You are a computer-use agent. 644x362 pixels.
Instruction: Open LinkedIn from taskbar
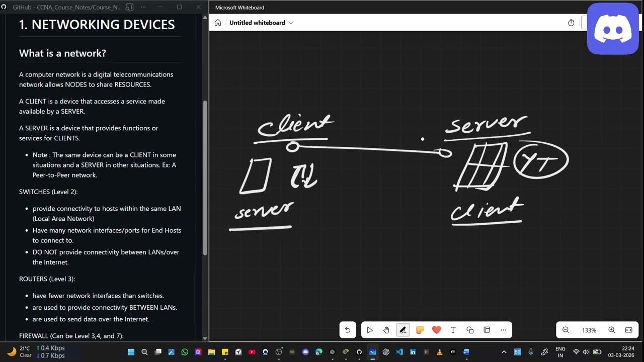click(413, 352)
